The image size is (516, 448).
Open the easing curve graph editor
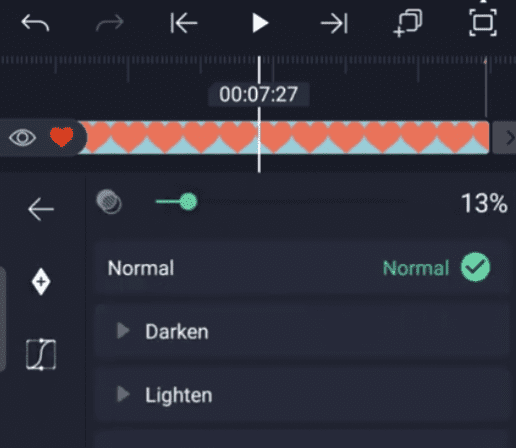tap(41, 354)
